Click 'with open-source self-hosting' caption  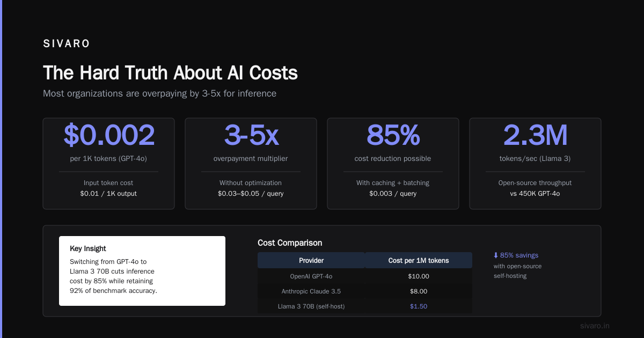517,271
